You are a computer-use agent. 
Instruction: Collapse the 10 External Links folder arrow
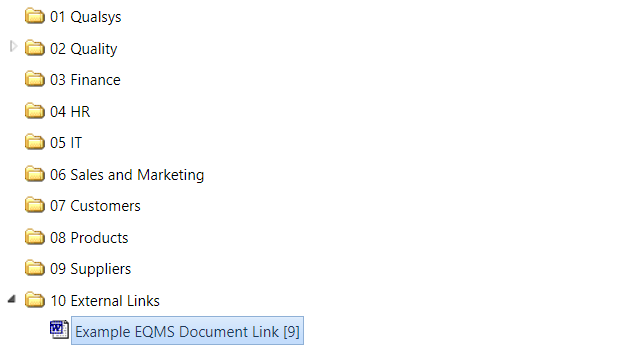[12, 299]
